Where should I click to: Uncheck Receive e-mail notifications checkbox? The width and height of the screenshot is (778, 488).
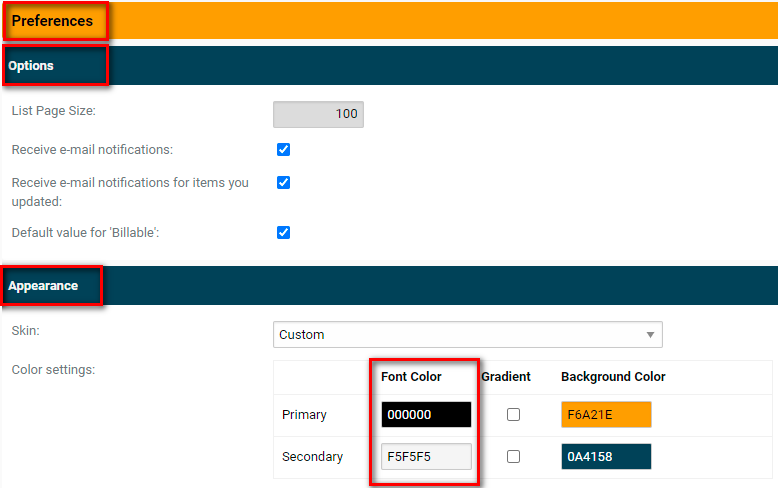tap(283, 149)
